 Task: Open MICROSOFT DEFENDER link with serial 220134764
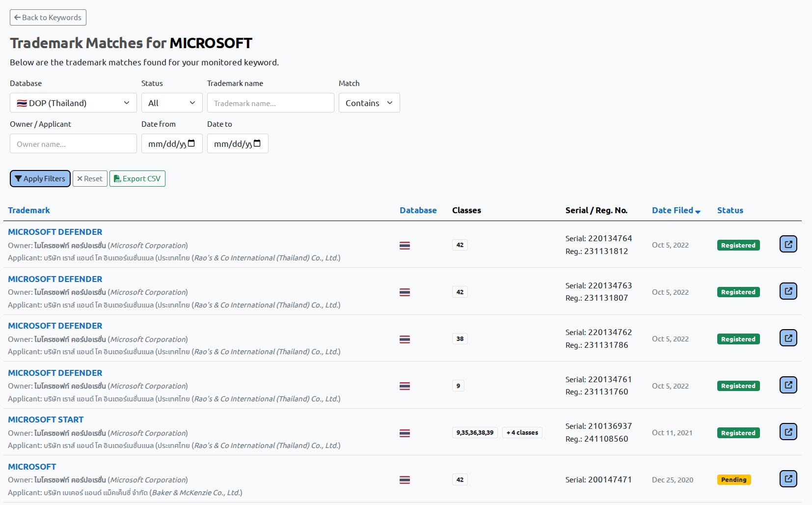click(55, 232)
